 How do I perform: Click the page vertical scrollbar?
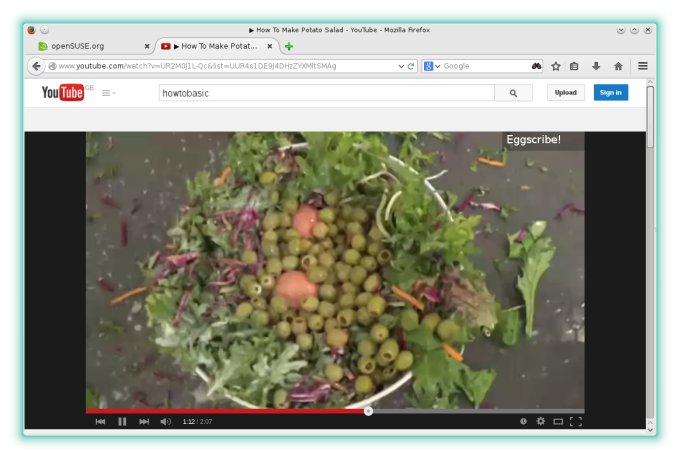tap(650, 117)
